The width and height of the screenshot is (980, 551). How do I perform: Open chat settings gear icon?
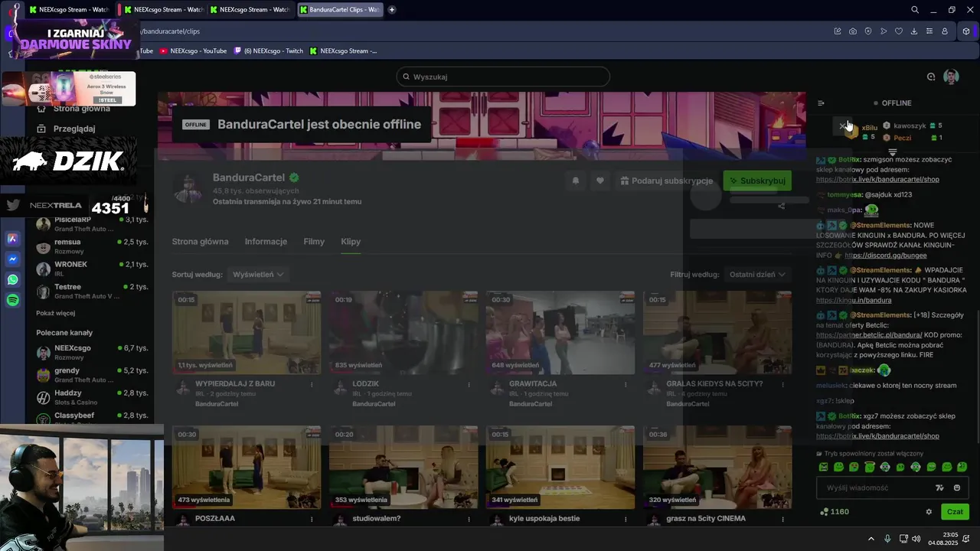click(x=929, y=512)
